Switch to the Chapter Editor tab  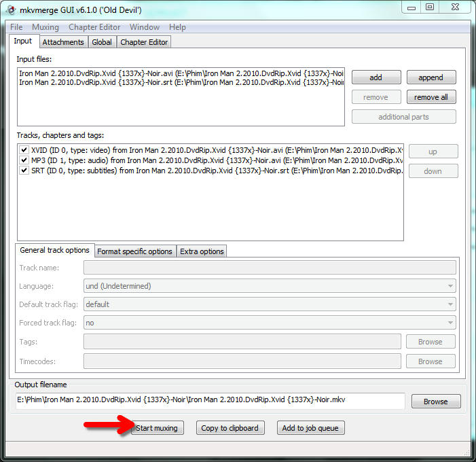(x=144, y=42)
